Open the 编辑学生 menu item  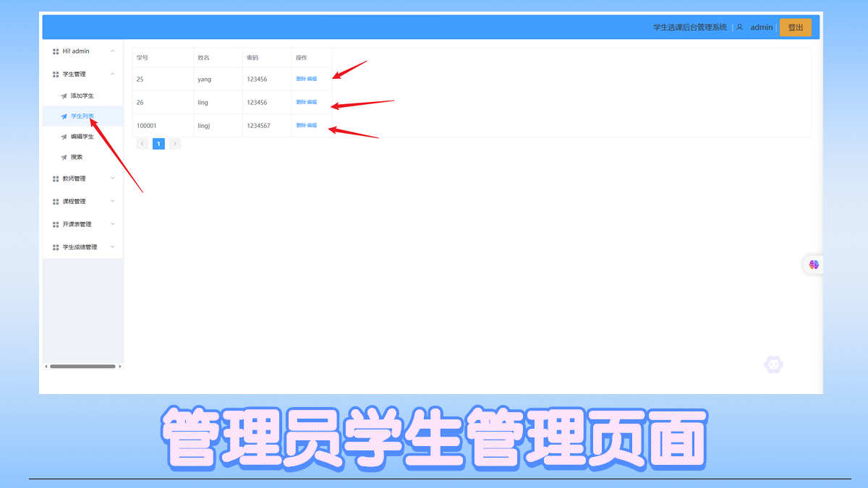coord(82,137)
